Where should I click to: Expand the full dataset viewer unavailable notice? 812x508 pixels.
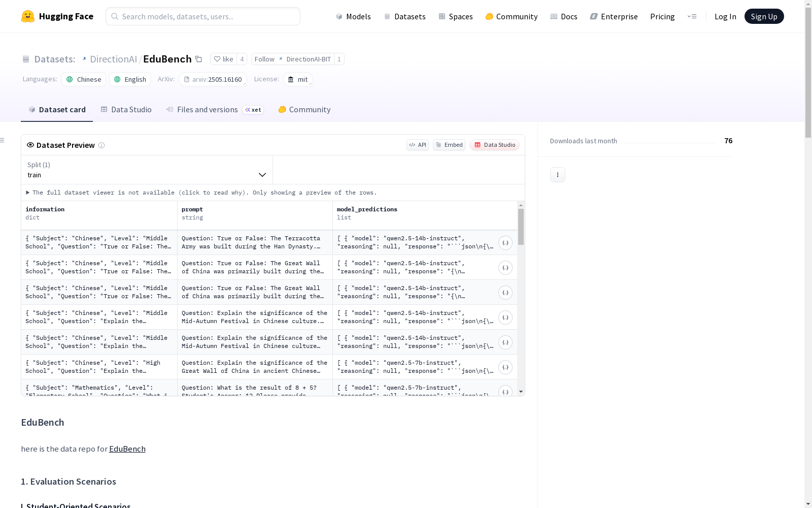click(201, 193)
